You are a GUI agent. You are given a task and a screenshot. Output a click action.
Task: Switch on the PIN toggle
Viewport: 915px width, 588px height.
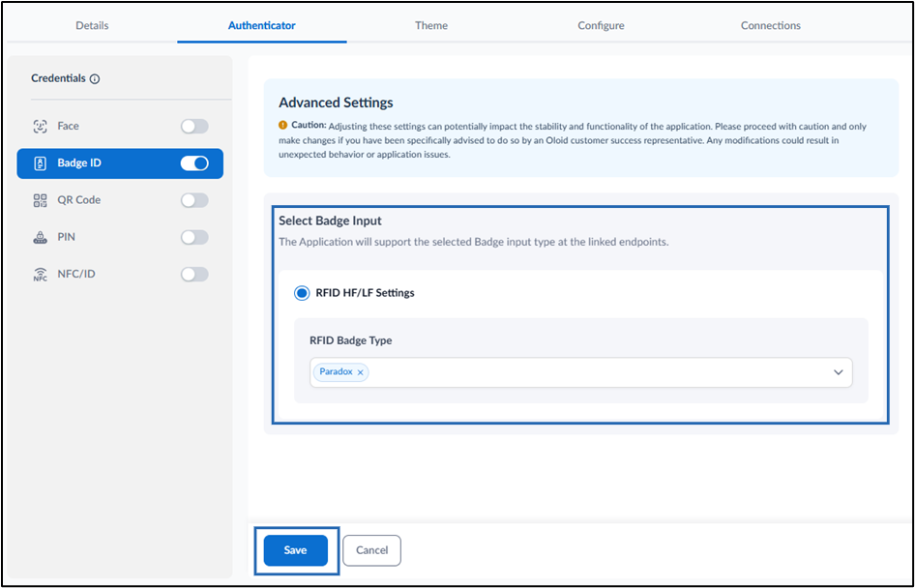(194, 237)
